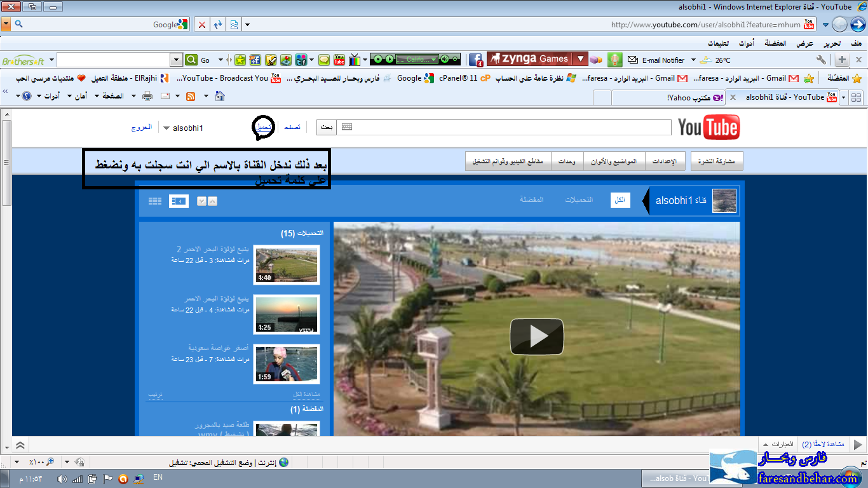This screenshot has width=868, height=488.
Task: Open video thumbnail with 4:25 duration
Action: [286, 315]
